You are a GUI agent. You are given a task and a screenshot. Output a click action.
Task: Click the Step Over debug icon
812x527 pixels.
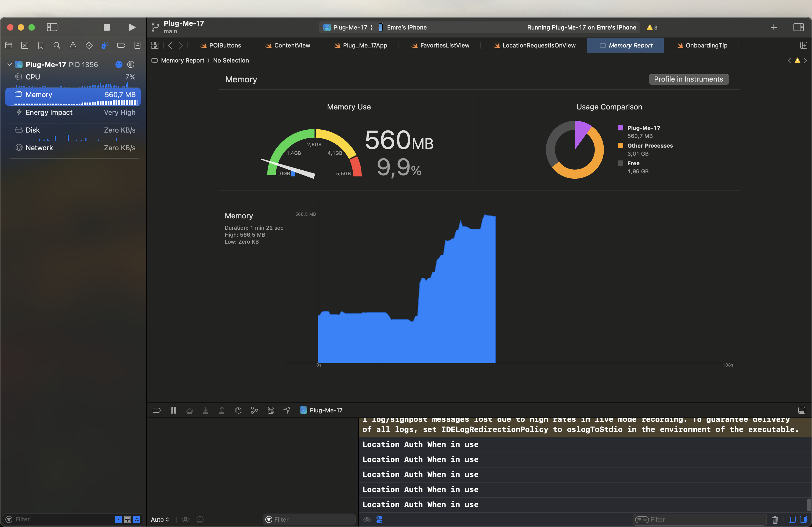[189, 410]
